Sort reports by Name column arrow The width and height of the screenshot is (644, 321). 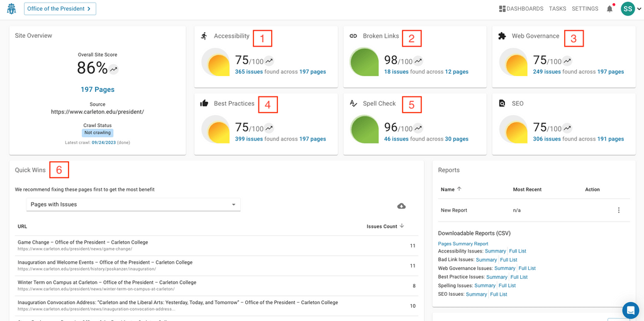pos(459,189)
